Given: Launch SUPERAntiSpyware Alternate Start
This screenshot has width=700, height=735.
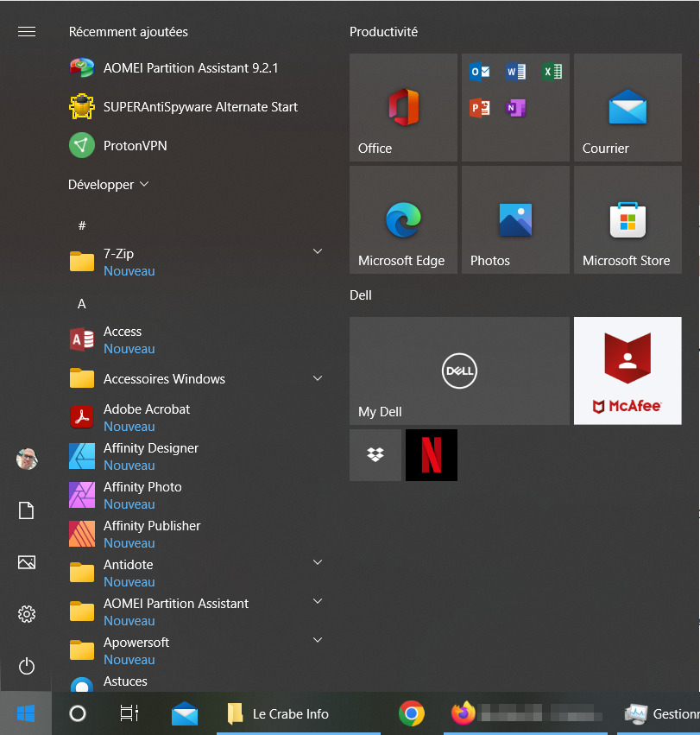Looking at the screenshot, I should (184, 107).
